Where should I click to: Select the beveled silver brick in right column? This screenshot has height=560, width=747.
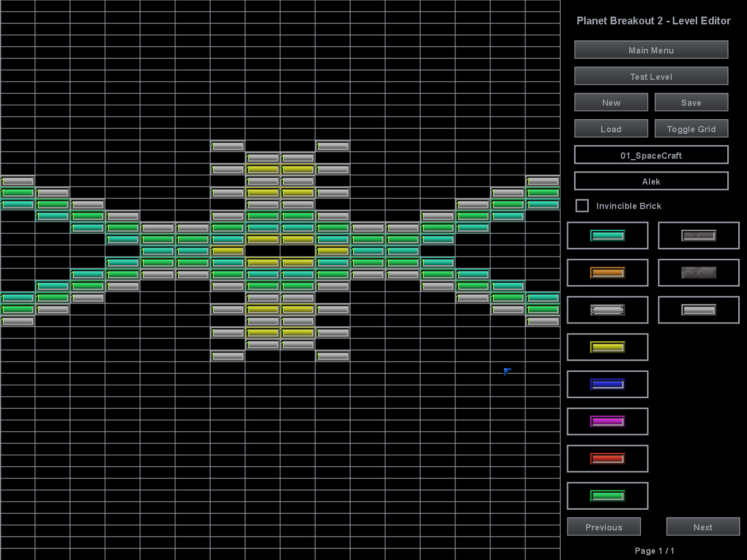tap(698, 310)
